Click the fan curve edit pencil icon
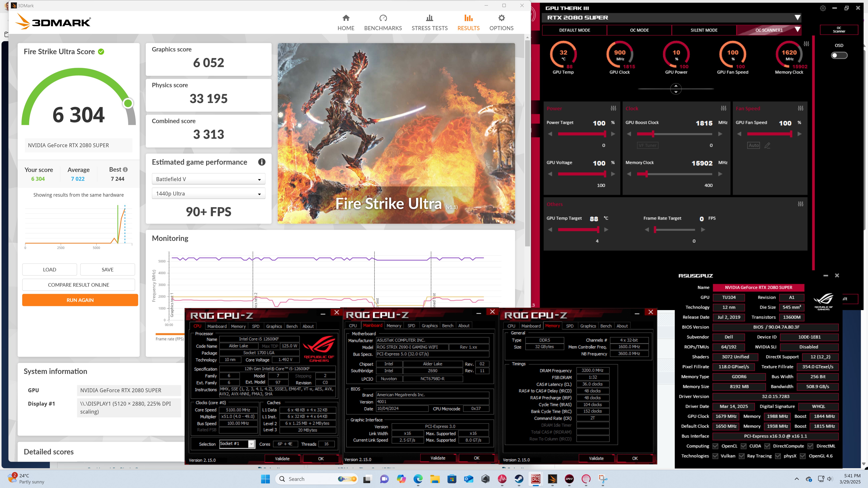The width and height of the screenshot is (868, 488). [x=767, y=146]
